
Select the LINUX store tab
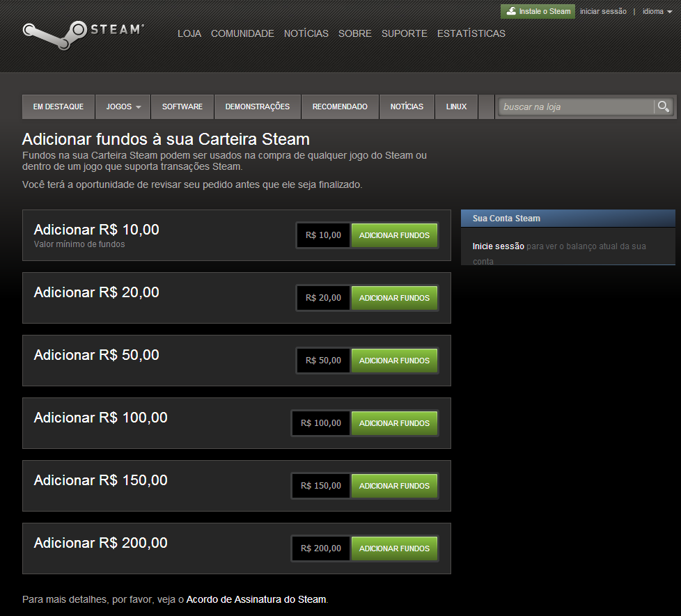pos(457,106)
